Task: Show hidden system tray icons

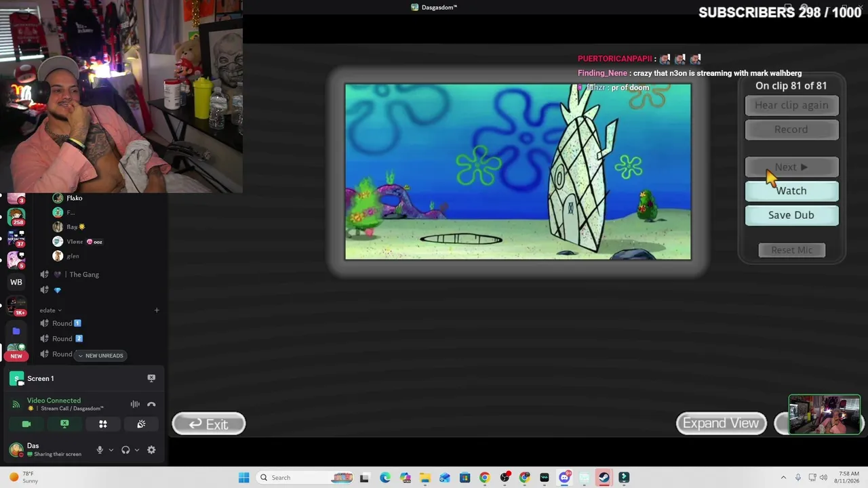Action: click(x=783, y=478)
